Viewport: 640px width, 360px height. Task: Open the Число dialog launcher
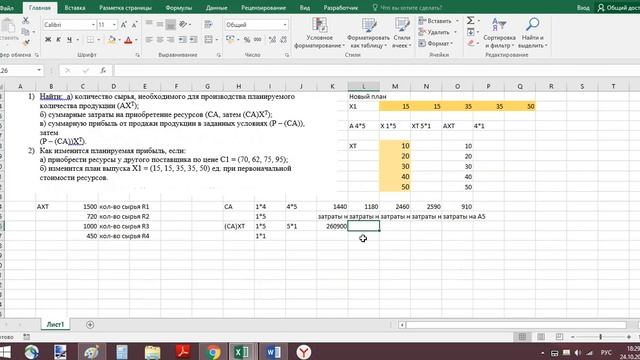[287, 55]
